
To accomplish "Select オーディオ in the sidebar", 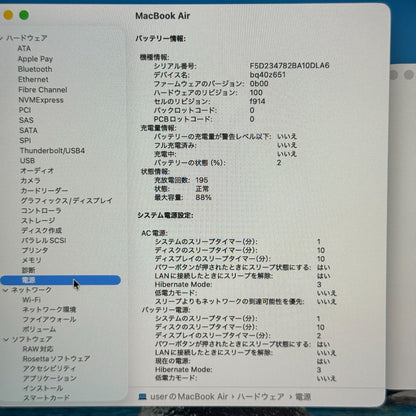I will pyautogui.click(x=37, y=171).
